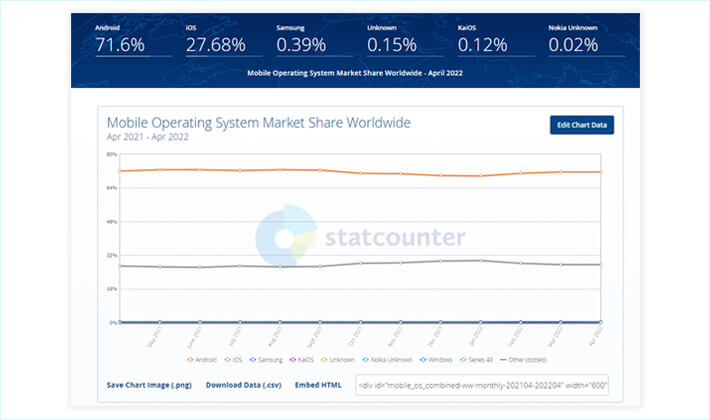Click the iOS Apr 2022 data point
710x420 pixels.
[600, 265]
